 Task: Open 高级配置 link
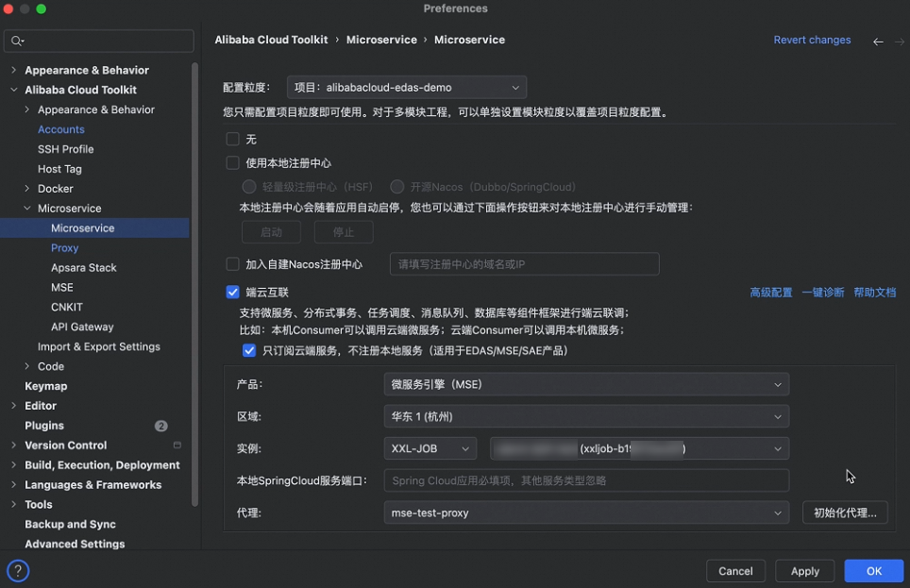[770, 292]
